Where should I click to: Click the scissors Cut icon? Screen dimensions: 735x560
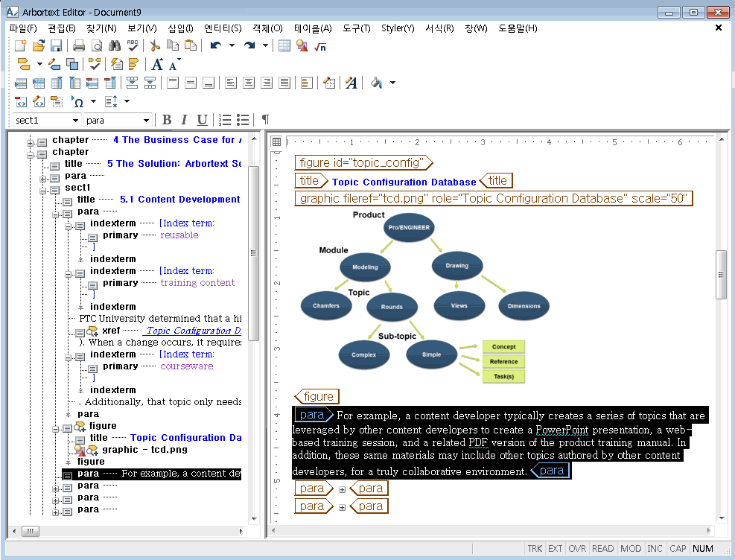pos(155,45)
